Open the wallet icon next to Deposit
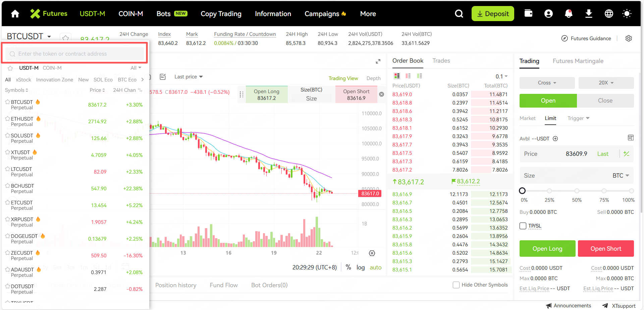 (x=528, y=13)
